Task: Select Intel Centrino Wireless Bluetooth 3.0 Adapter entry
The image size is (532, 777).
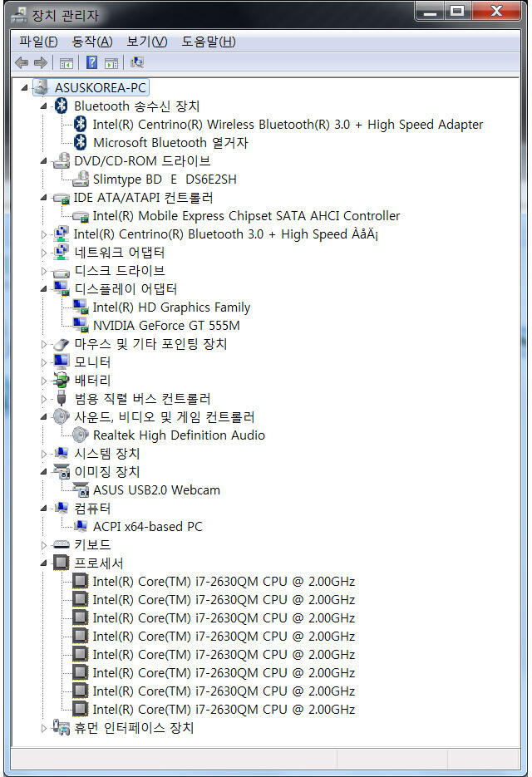Action: [288, 125]
